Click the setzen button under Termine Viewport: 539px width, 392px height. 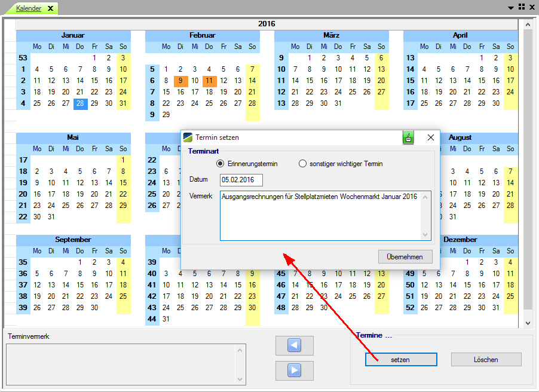pos(400,360)
